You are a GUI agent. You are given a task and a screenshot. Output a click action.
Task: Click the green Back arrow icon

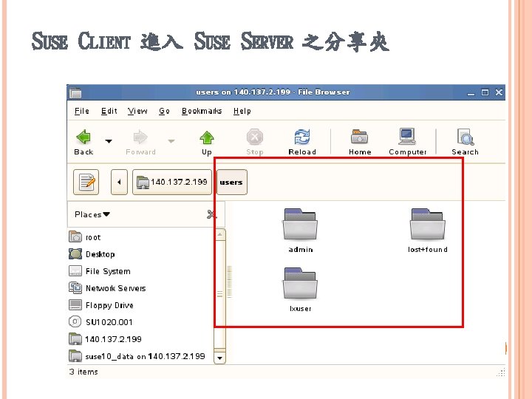pyautogui.click(x=83, y=137)
